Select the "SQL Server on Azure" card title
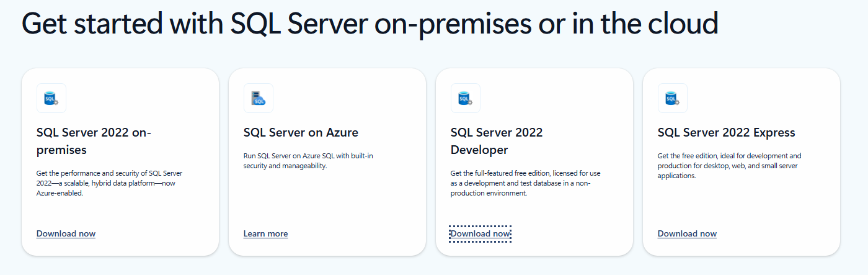Screen dimensions: 868x275 pos(301,132)
